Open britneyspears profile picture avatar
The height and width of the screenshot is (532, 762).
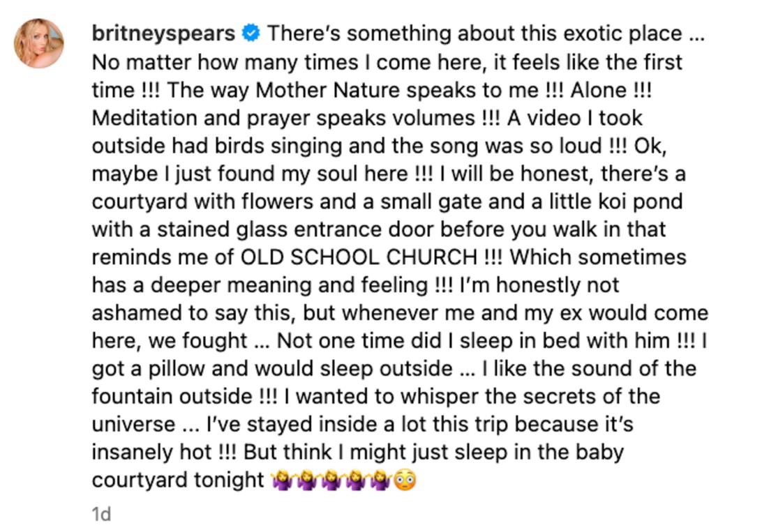pyautogui.click(x=39, y=43)
